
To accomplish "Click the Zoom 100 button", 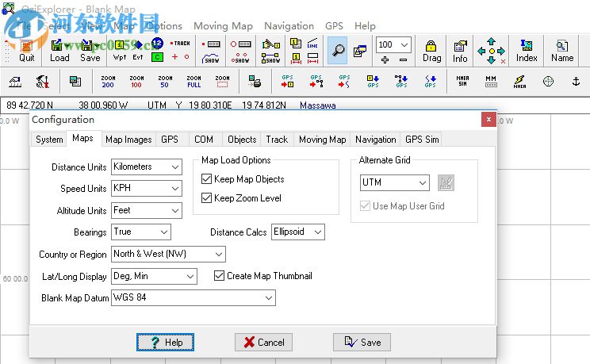I will click(x=136, y=82).
